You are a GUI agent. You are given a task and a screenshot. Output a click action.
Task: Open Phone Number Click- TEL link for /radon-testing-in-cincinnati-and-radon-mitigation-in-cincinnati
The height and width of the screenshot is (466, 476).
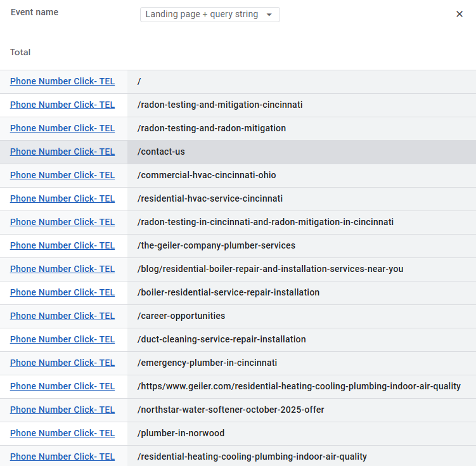pyautogui.click(x=62, y=222)
